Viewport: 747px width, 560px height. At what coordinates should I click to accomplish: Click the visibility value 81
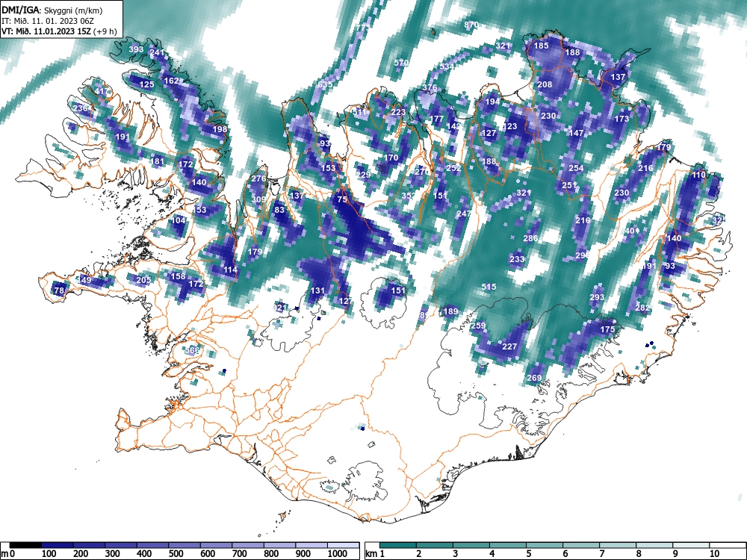point(158,161)
